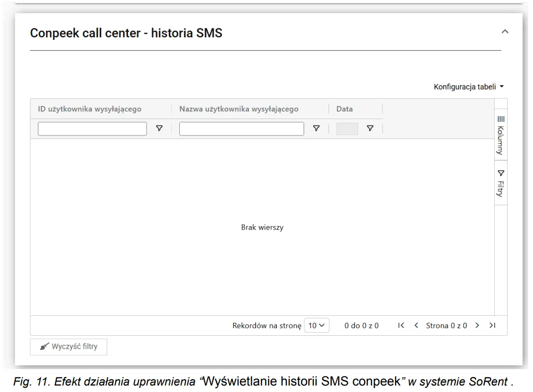Screen dimensions: 533x392
Task: Open Rekordów na stronę dropdown
Action: coord(316,325)
